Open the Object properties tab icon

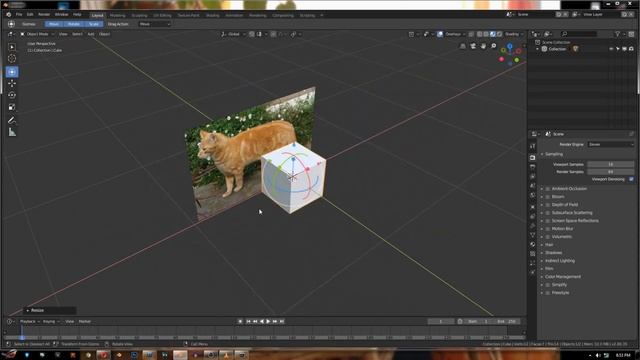533,207
